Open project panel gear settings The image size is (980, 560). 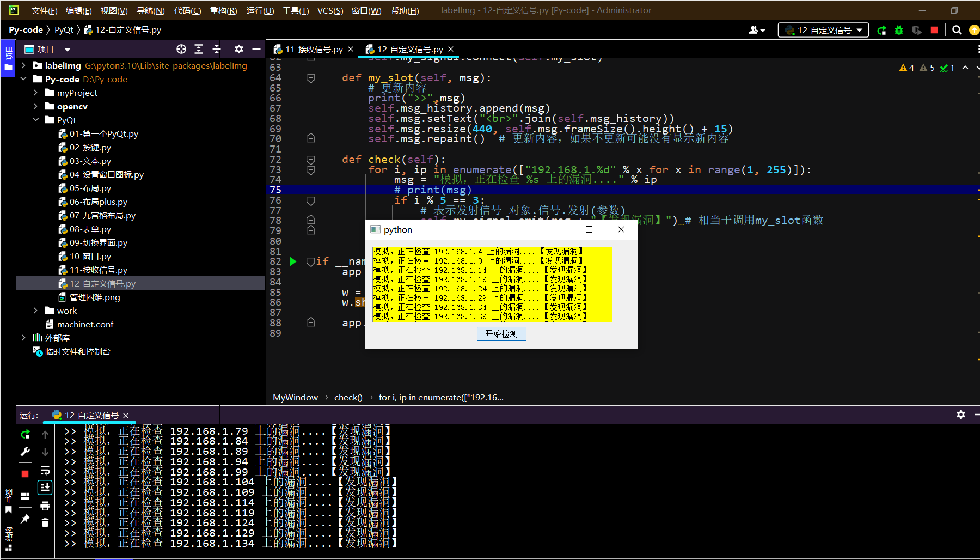click(x=238, y=50)
